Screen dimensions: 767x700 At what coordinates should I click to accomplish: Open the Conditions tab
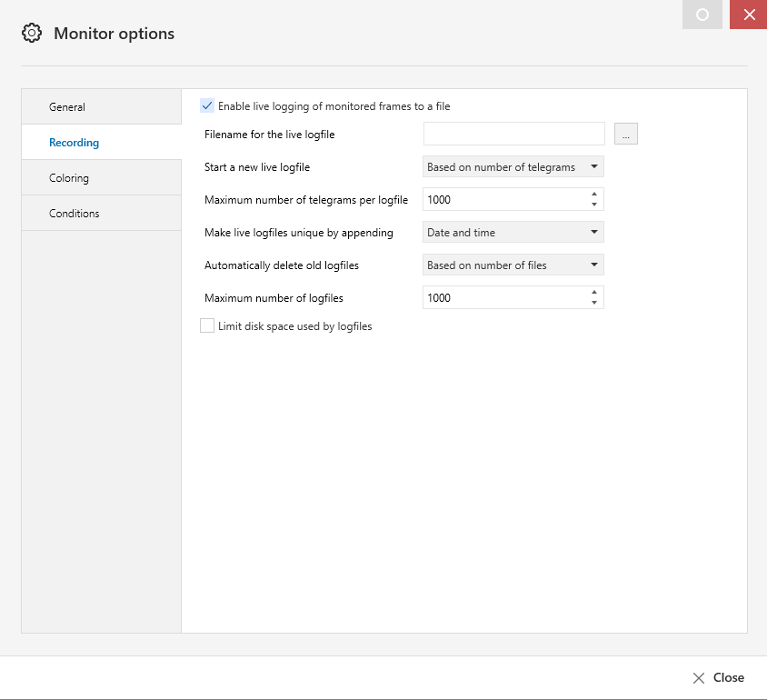[101, 214]
